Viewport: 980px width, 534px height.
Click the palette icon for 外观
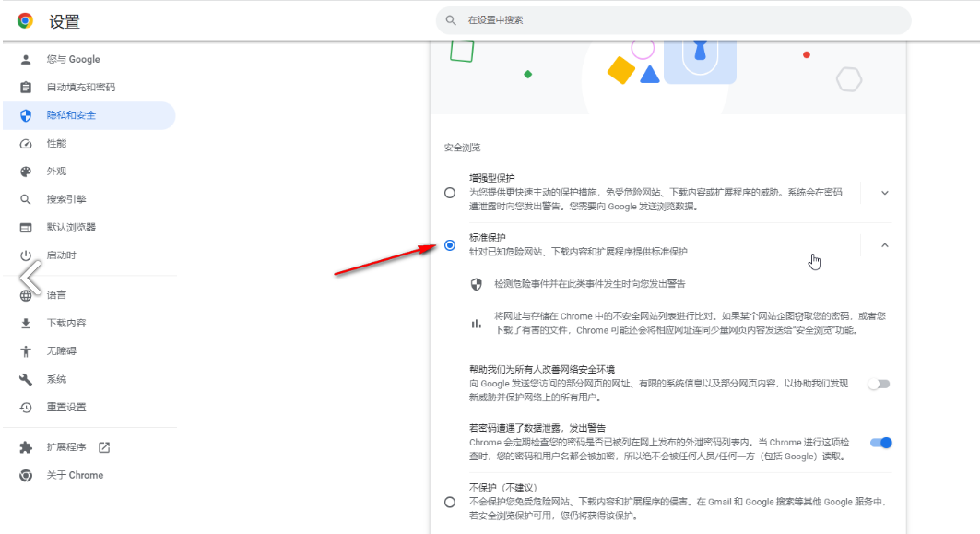[x=26, y=172]
